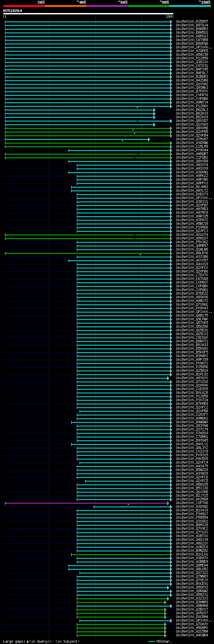This screenshot has width=214, height=644.
Task: Select the UniRef100_A5H1G7 label
Action: pos(192,238)
